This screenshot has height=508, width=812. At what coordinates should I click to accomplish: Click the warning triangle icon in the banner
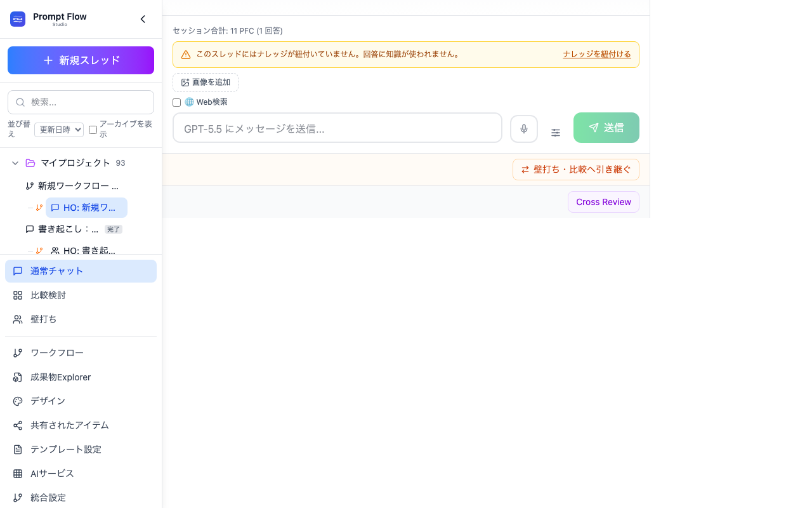point(186,55)
